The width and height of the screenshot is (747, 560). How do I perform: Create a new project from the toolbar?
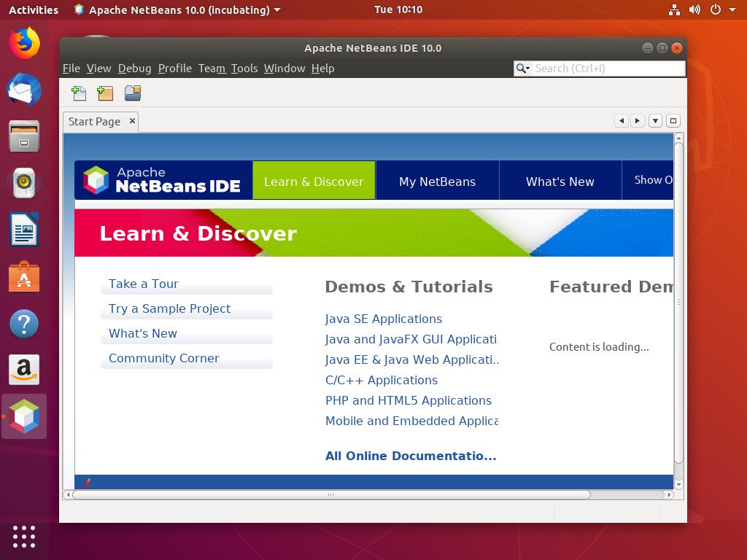point(104,93)
